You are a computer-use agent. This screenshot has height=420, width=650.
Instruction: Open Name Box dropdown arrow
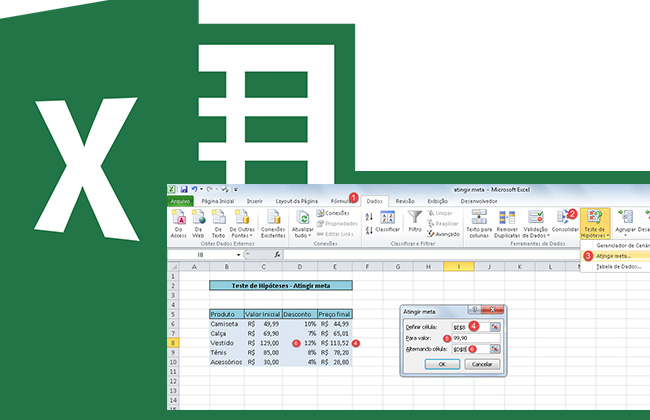tap(238, 255)
